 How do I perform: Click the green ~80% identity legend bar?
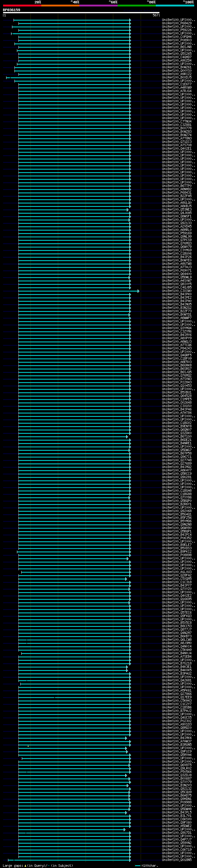coord(137,6)
